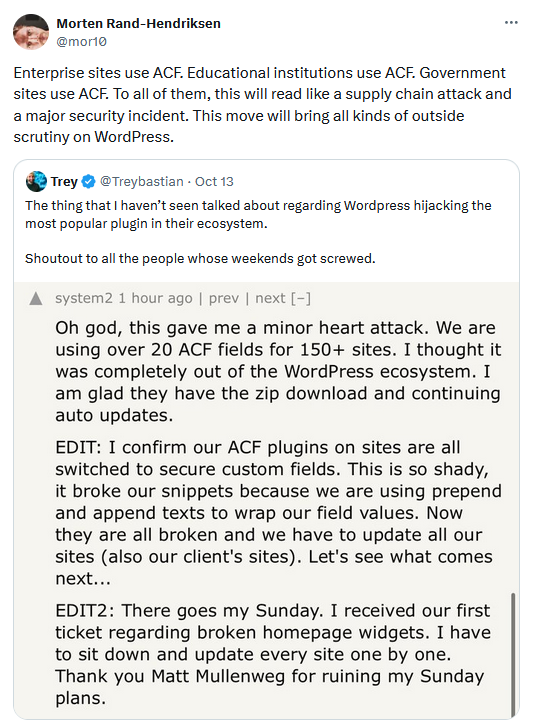Open the system2 username link

pos(84,298)
